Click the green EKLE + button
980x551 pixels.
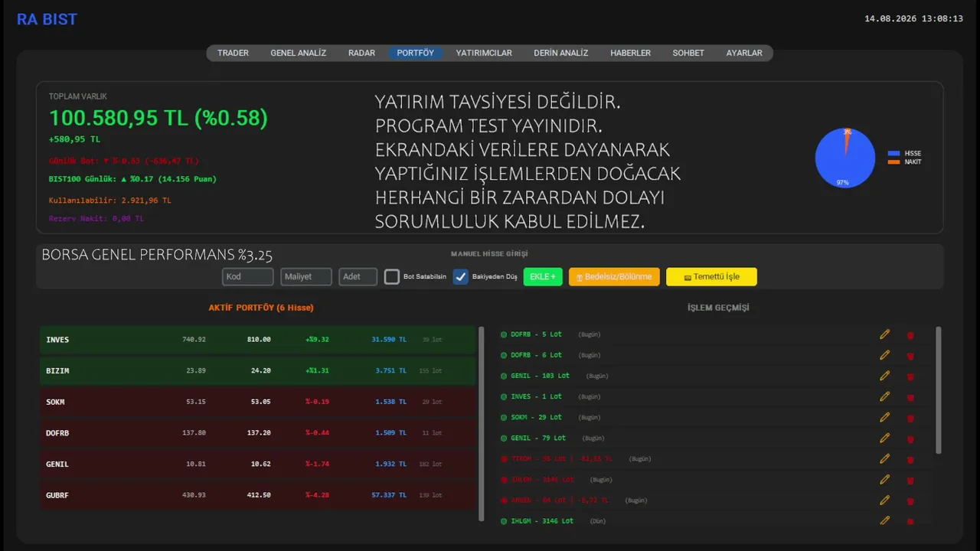(x=543, y=276)
